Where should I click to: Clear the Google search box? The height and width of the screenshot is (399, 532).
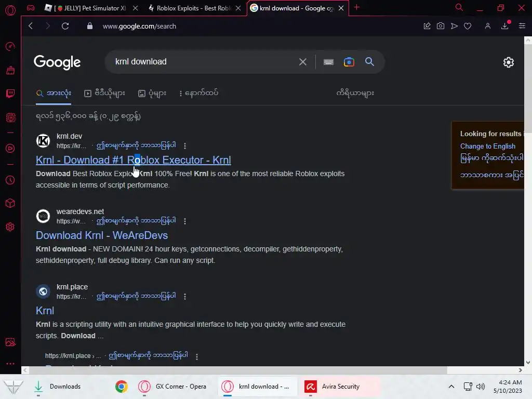point(303,62)
